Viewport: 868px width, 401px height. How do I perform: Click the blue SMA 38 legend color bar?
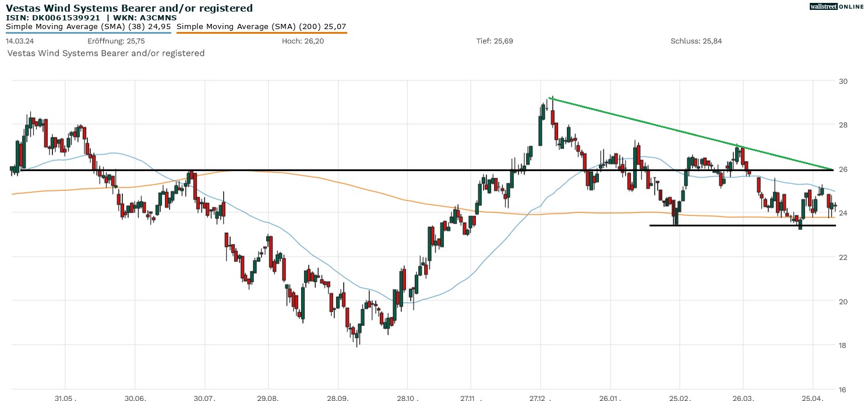tap(89, 33)
